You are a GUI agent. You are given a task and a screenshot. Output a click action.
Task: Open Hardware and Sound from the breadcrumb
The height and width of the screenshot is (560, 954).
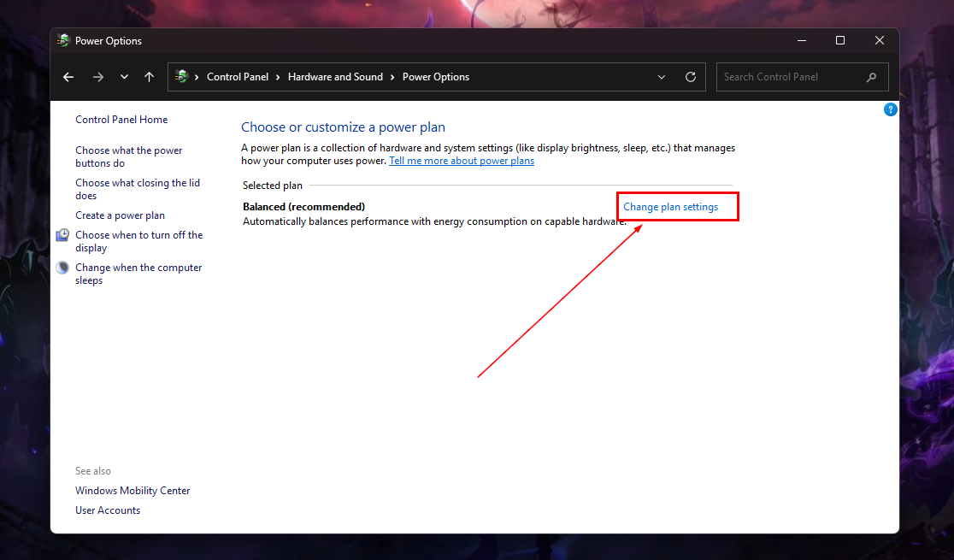pos(335,76)
